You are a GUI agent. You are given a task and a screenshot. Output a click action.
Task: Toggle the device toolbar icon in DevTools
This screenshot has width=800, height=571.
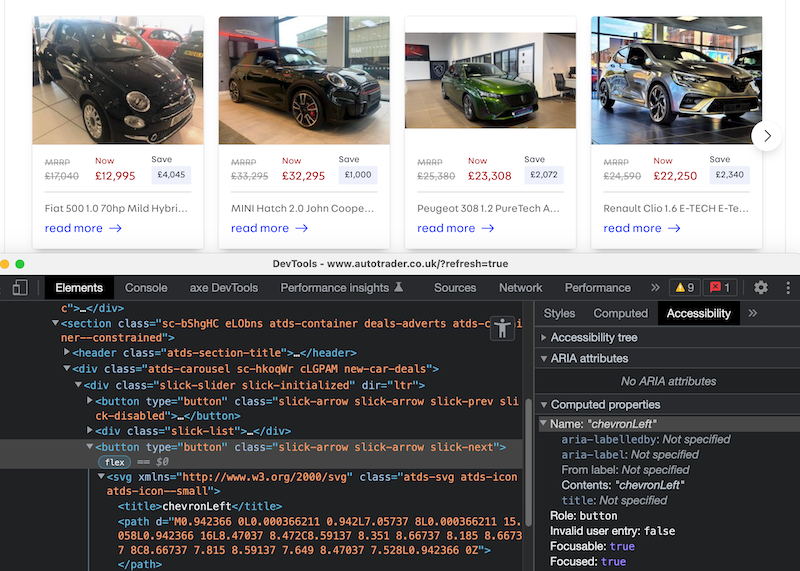pyautogui.click(x=20, y=288)
